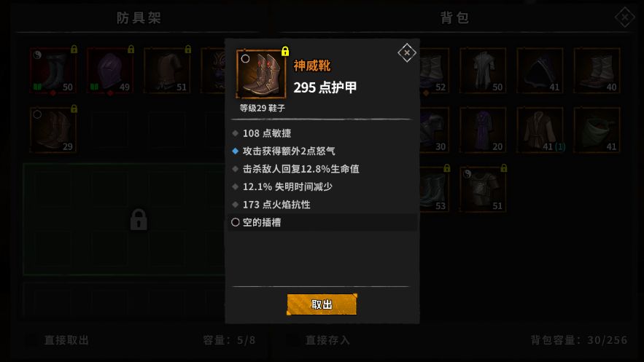Select level 50 robe in backpack
Viewport: 644px width, 362px height.
[x=483, y=71]
